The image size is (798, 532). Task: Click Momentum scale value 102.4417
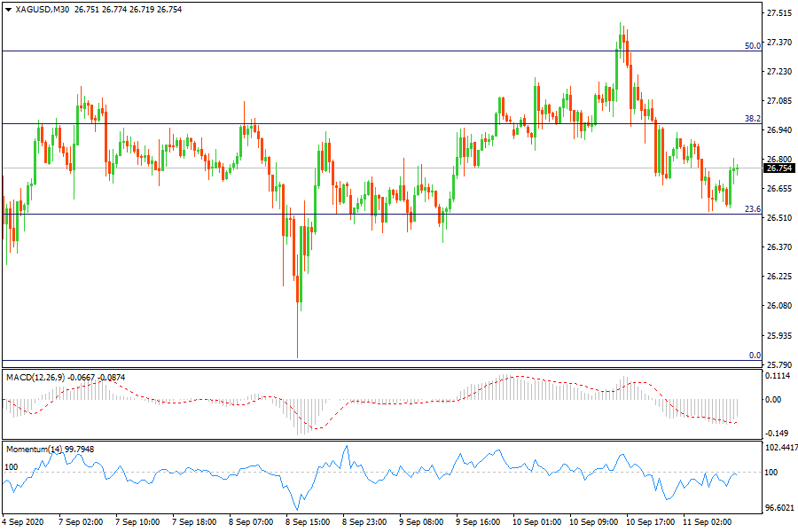click(780, 448)
